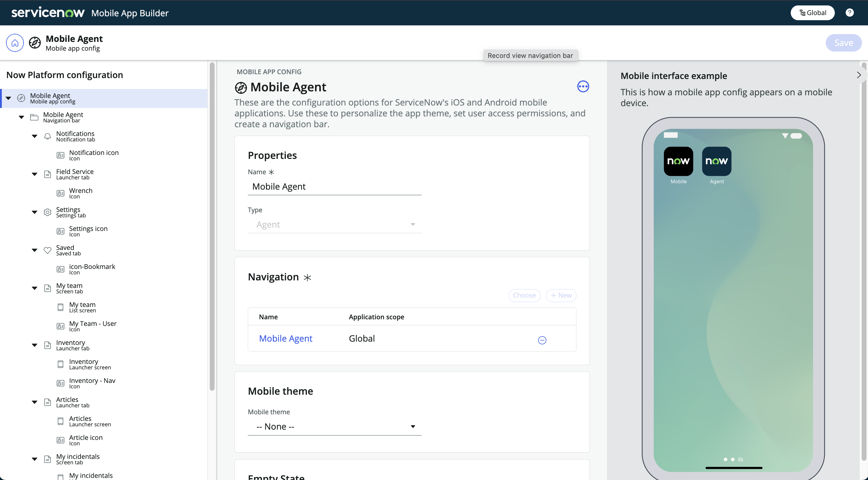Collapse the Saved tab node
Image resolution: width=868 pixels, height=480 pixels.
tap(34, 251)
